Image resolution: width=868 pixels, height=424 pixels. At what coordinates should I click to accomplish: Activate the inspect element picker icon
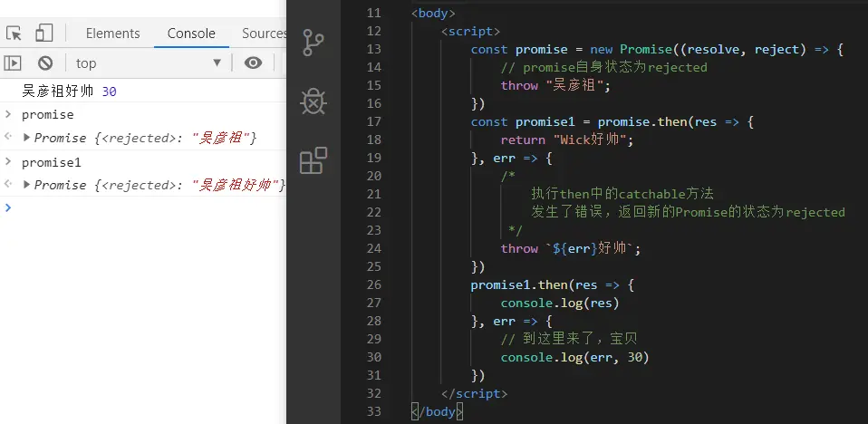pos(14,34)
